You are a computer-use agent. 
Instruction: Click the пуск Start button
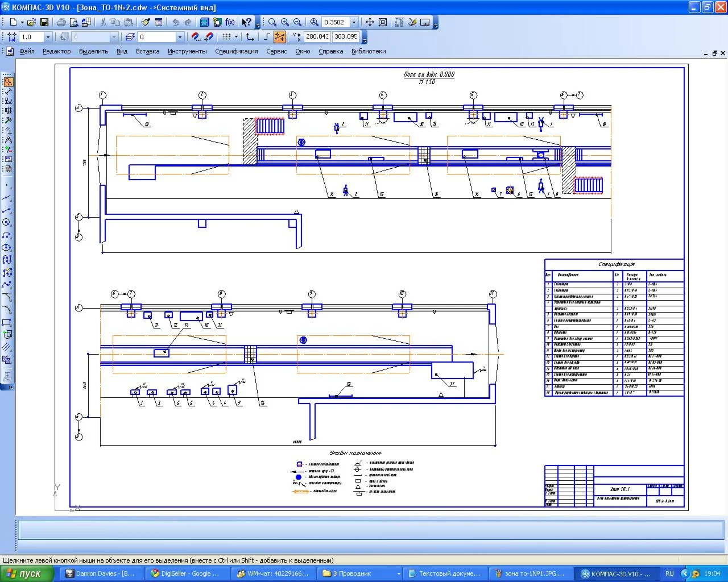(27, 573)
